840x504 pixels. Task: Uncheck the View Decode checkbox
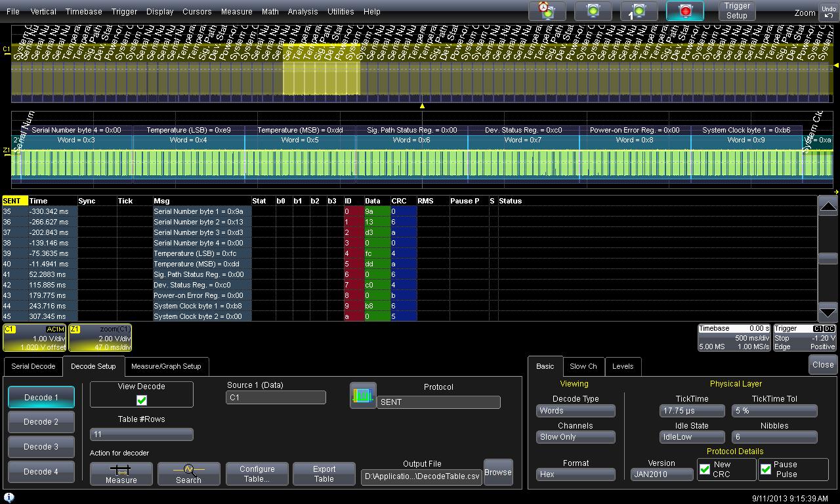(142, 400)
